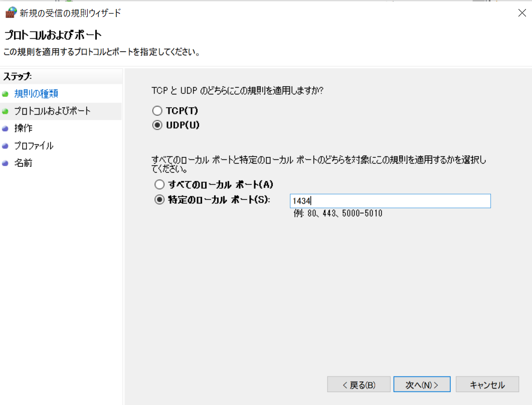532x405 pixels.
Task: Click the green bullet beside 規則の種類
Action: click(x=5, y=94)
